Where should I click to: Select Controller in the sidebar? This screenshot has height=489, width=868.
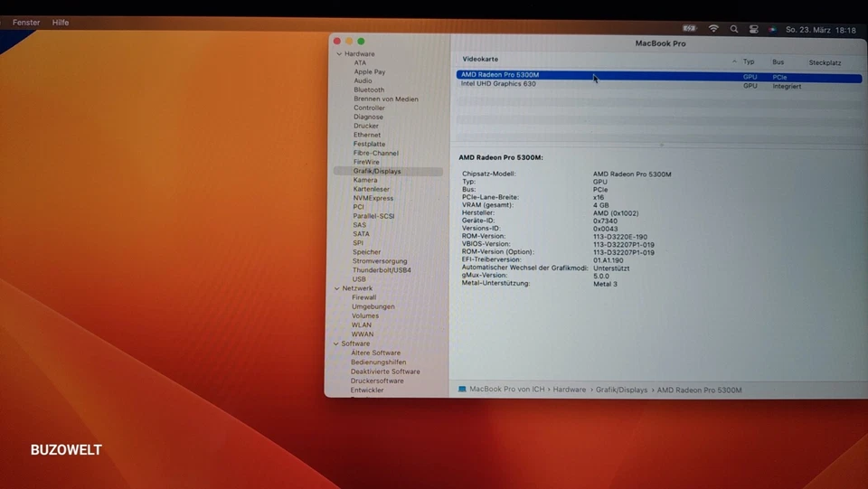(369, 108)
